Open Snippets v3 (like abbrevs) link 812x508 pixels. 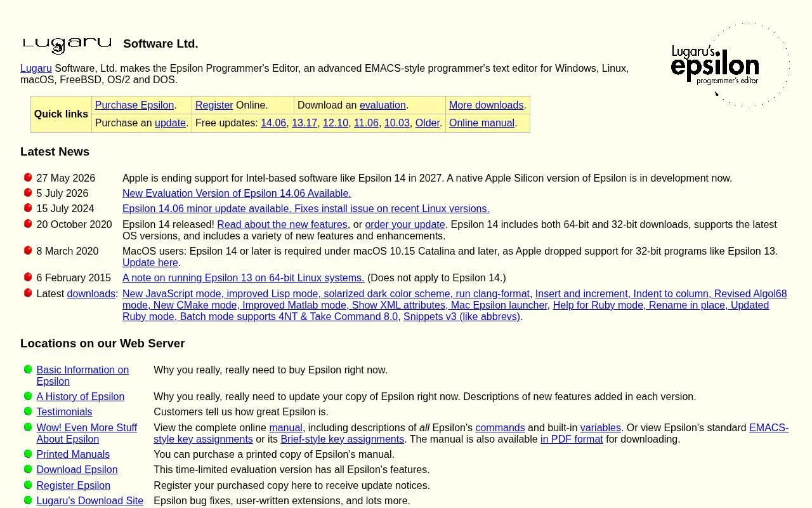[462, 317]
